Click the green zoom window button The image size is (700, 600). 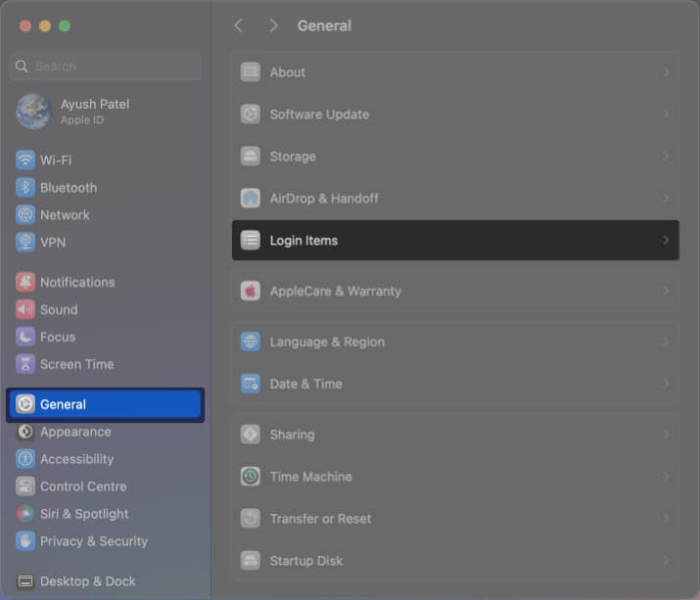pos(65,25)
